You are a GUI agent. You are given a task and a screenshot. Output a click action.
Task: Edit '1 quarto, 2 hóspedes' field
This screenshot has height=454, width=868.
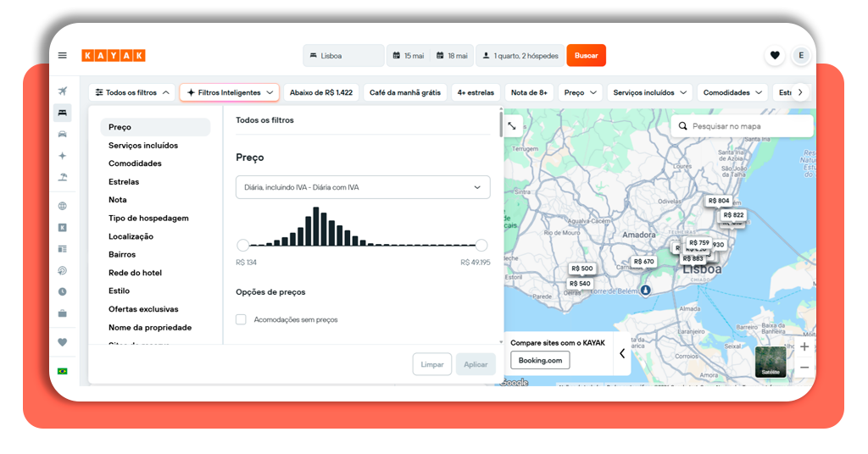click(x=520, y=55)
